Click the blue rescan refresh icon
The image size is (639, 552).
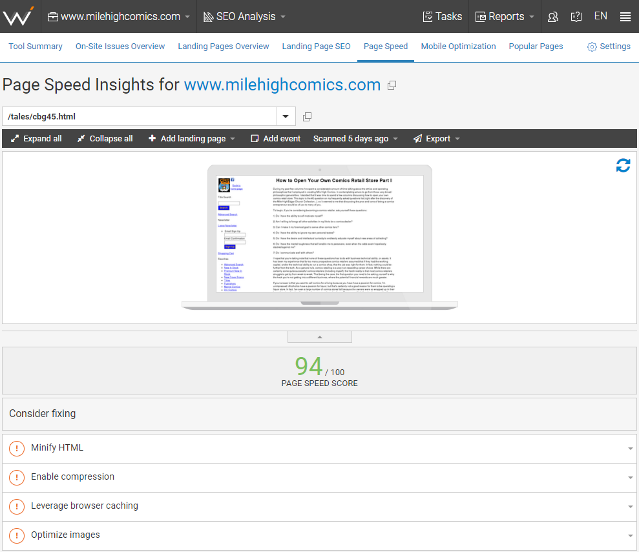tap(623, 165)
